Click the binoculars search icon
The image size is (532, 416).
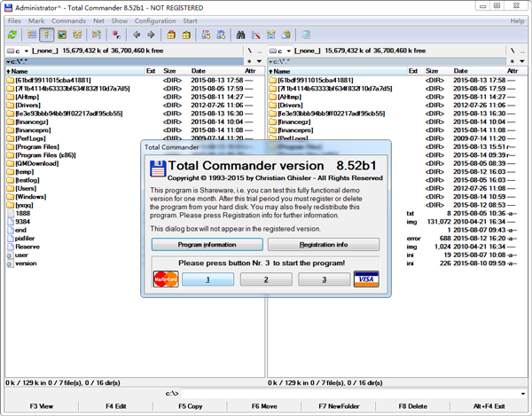click(240, 35)
